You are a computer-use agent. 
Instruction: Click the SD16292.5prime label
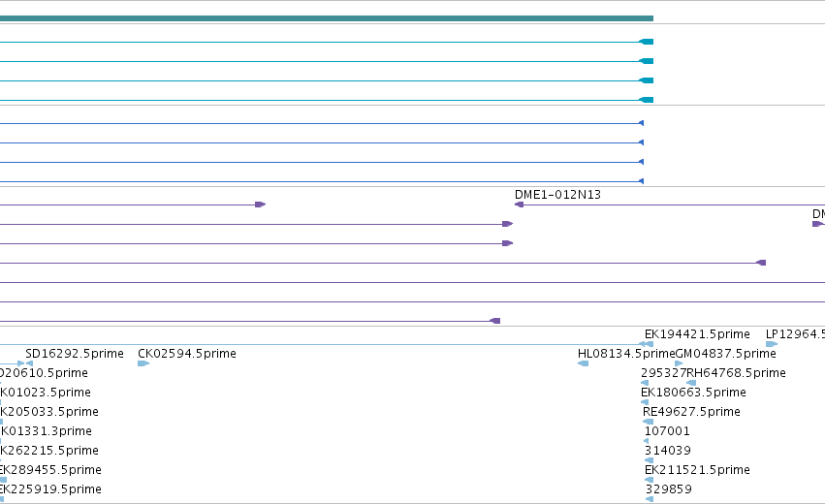pyautogui.click(x=75, y=354)
